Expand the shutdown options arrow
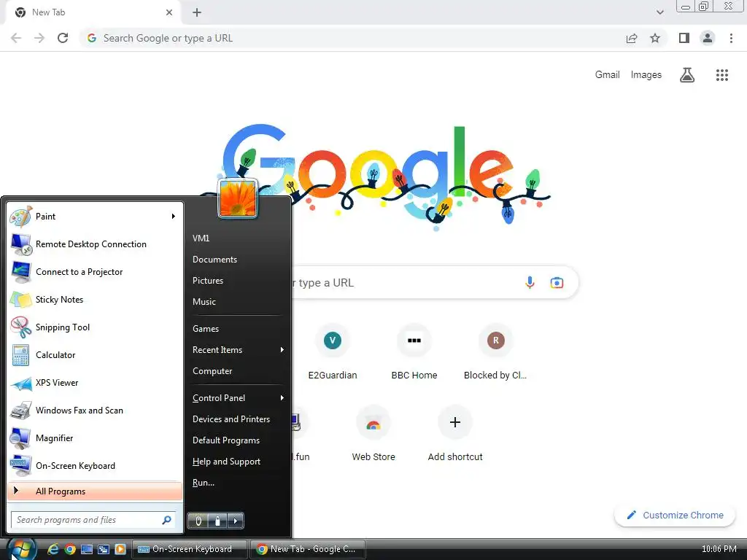This screenshot has height=560, width=747. point(236,521)
